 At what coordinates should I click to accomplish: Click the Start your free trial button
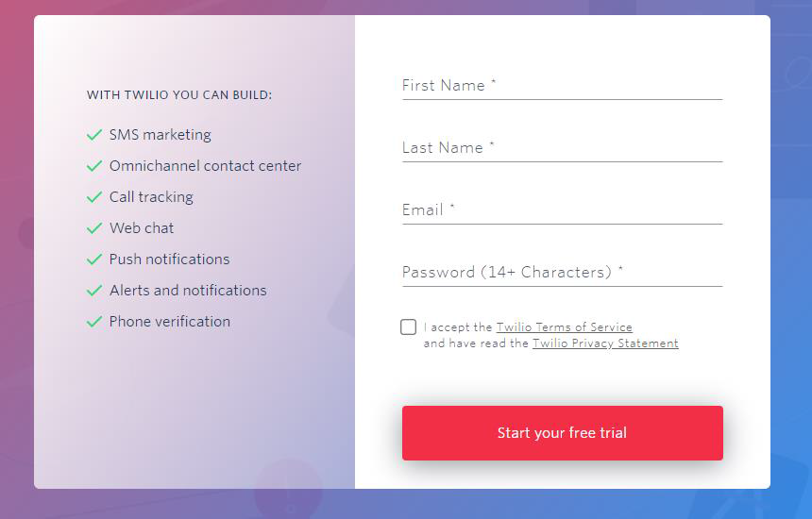(563, 433)
